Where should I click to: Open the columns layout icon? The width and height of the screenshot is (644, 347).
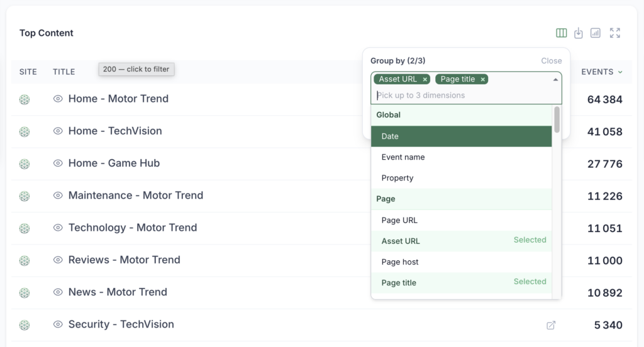pos(561,33)
